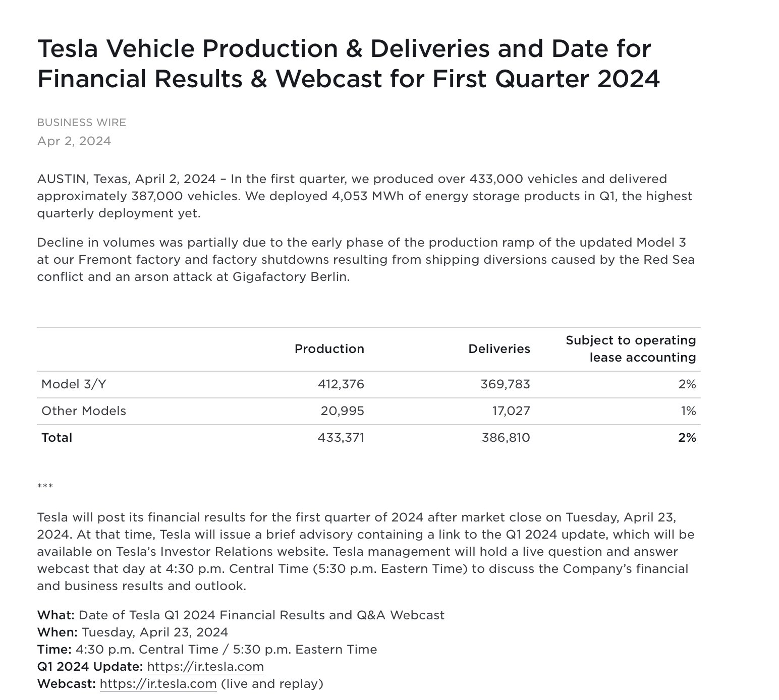Viewport: 779px width, 700px height.
Task: Click the Deliveries column header
Action: 499,349
